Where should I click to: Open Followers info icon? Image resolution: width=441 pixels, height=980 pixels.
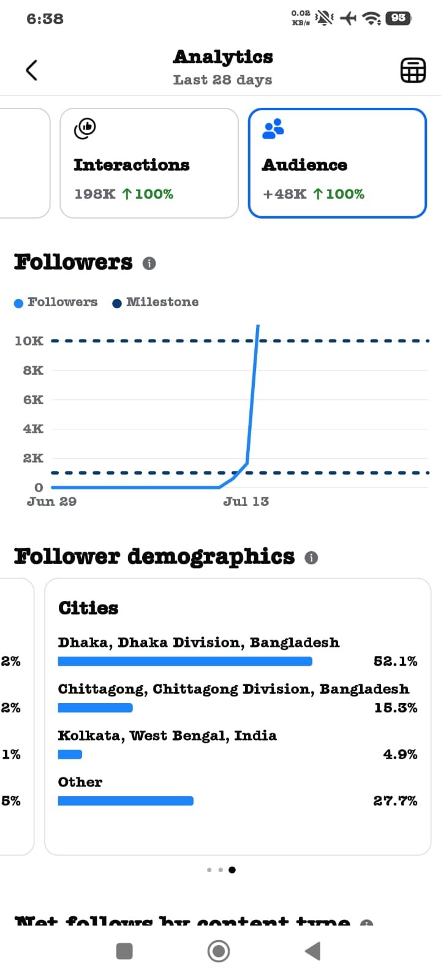tap(149, 263)
